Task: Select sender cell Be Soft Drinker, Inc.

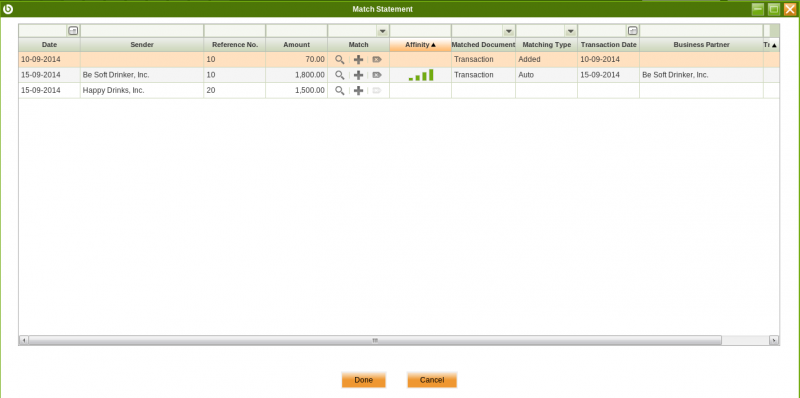Action: point(142,75)
